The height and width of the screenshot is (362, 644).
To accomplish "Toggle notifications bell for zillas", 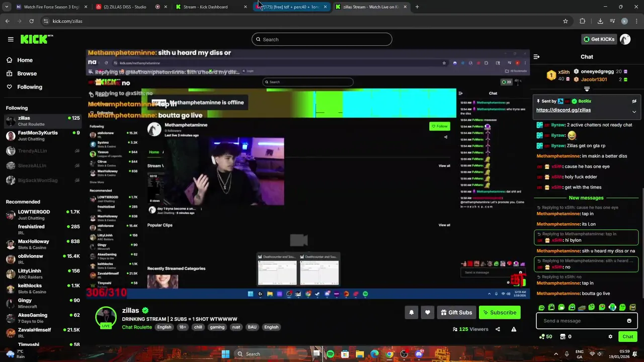I will pos(411,313).
